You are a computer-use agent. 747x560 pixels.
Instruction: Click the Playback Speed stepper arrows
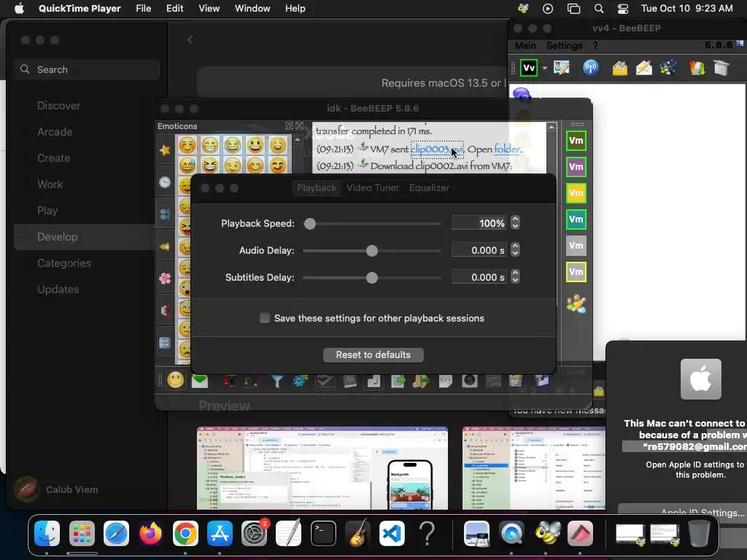tap(515, 223)
